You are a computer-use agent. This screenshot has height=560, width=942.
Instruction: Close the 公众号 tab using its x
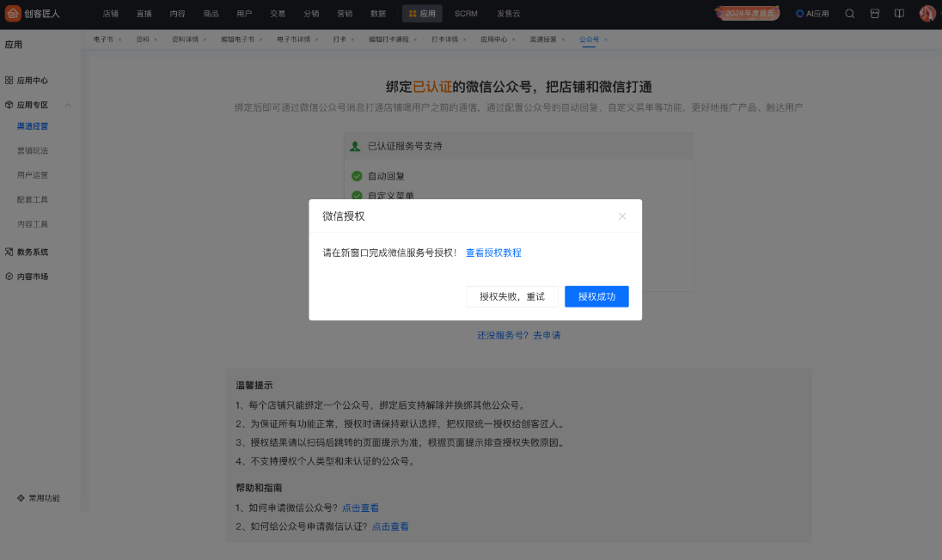click(x=606, y=40)
